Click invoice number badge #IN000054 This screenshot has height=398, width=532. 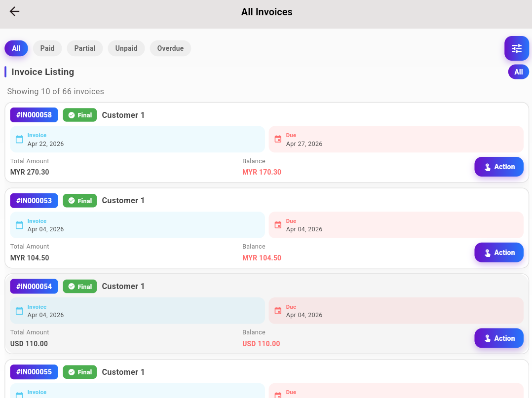click(34, 287)
